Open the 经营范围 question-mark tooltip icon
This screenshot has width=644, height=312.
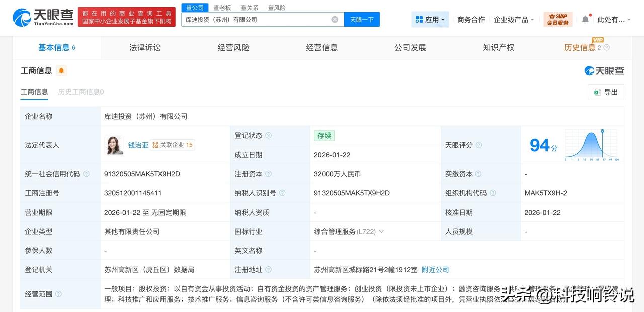[59, 294]
